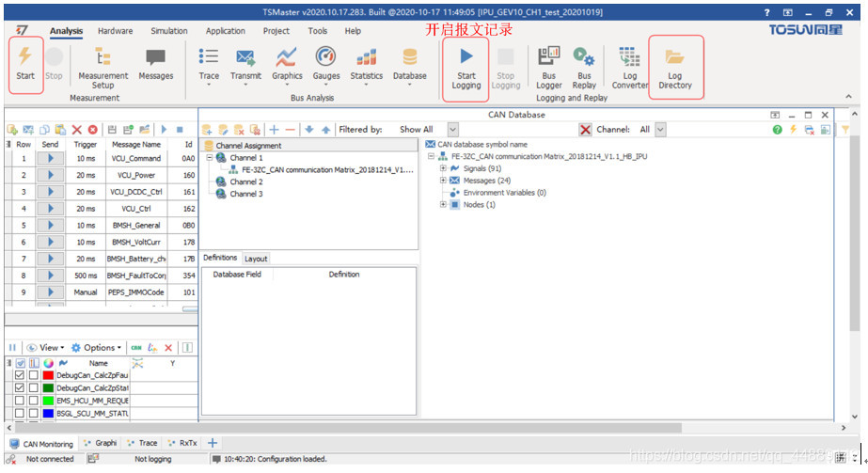Viewport: 868px width, 473px height.
Task: Click the blue plus icon in CAN Database toolbar
Action: tap(274, 130)
